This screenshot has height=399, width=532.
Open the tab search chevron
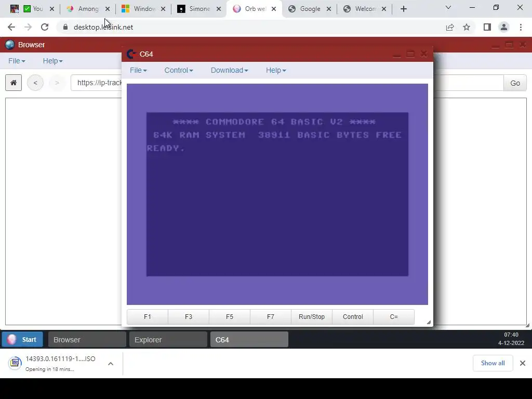coord(448,7)
